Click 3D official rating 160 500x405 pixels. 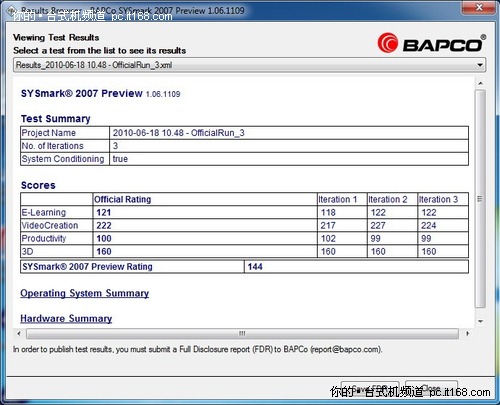(104, 251)
